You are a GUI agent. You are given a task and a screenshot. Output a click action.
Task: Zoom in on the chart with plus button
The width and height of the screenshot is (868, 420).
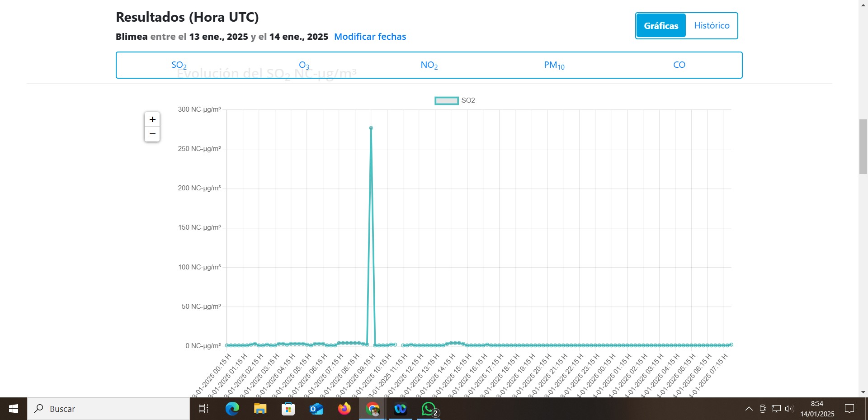pos(152,119)
